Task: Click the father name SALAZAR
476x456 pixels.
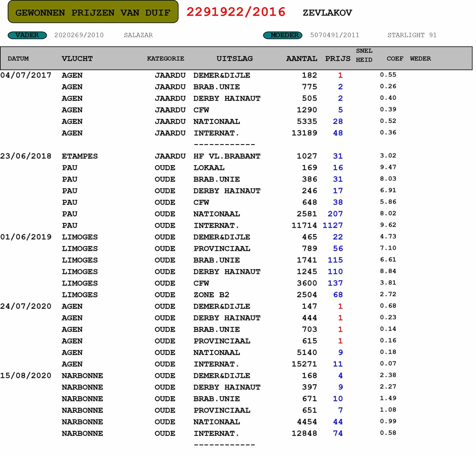Action: [x=138, y=35]
